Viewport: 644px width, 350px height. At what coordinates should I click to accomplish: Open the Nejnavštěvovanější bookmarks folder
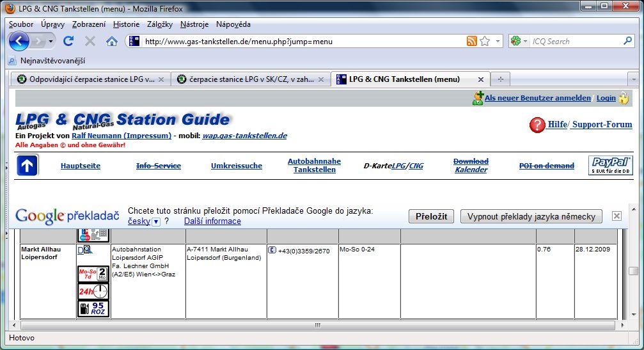coord(47,61)
